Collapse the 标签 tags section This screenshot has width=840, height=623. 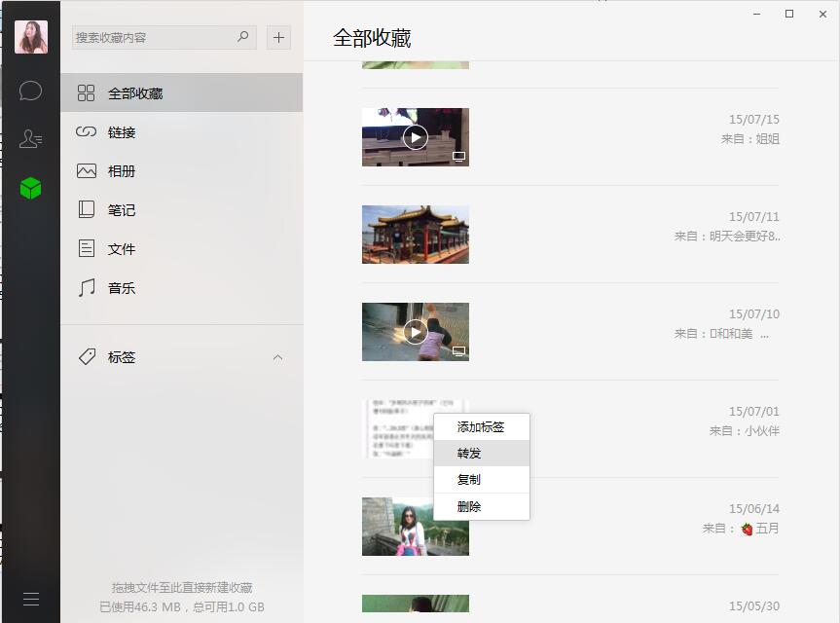276,356
